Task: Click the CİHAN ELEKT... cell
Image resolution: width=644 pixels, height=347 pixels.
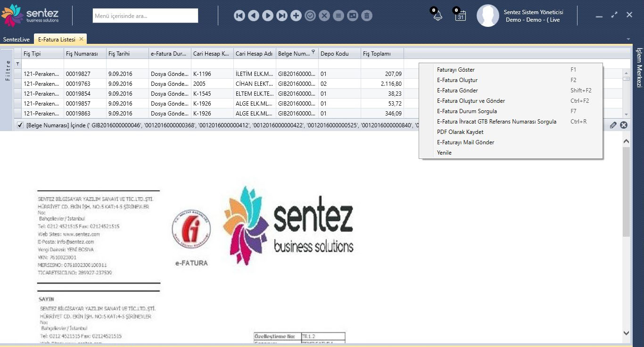Action: click(255, 84)
